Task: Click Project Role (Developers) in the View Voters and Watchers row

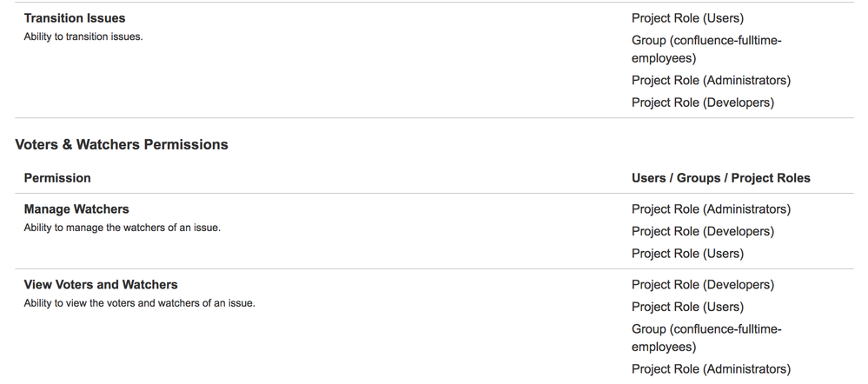Action: pyautogui.click(x=703, y=284)
